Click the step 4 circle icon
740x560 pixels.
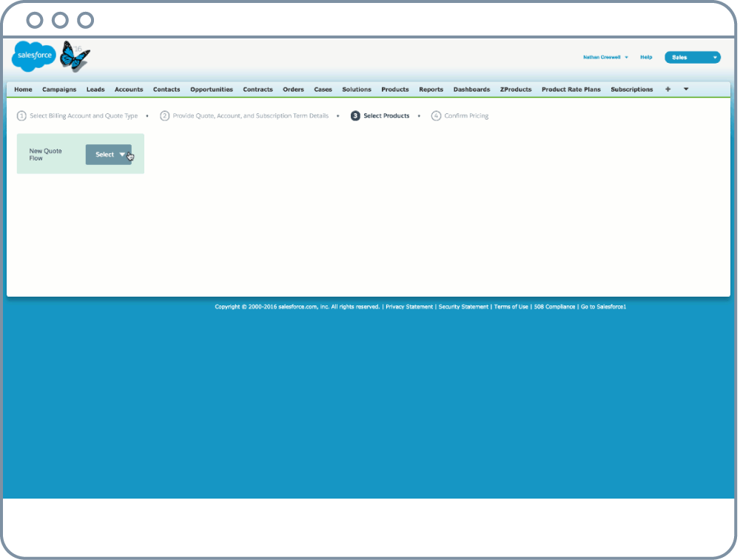click(x=436, y=116)
